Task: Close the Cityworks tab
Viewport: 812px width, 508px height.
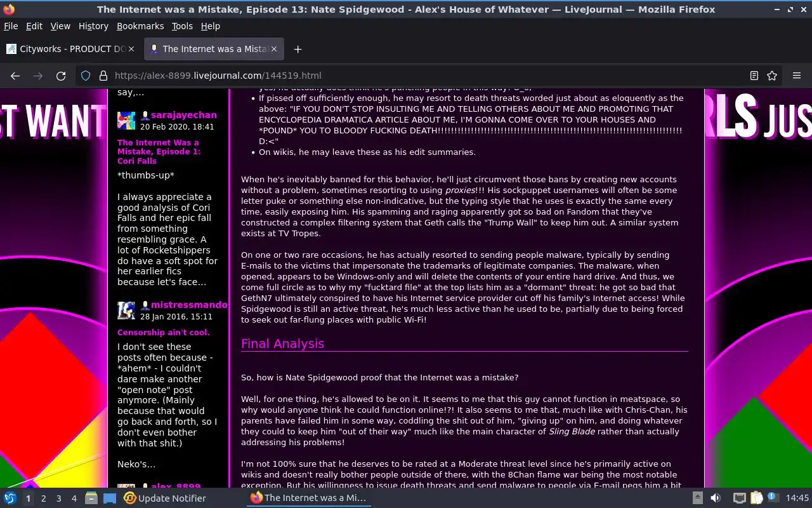Action: pos(131,49)
